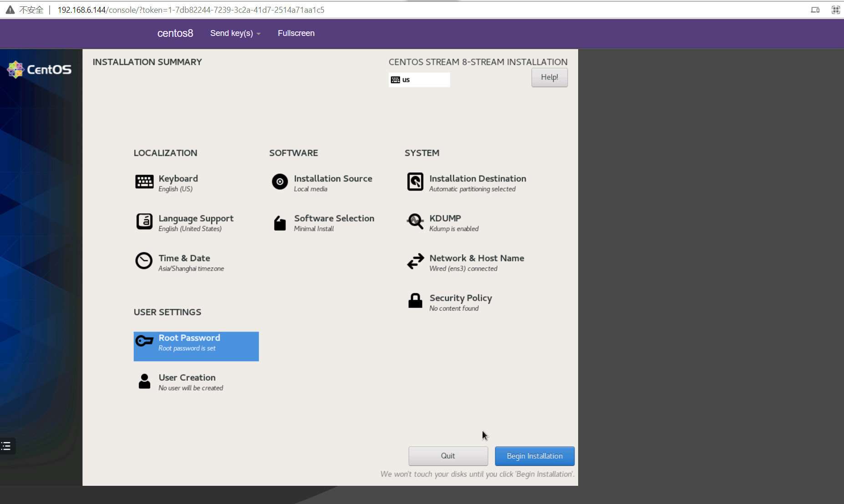
Task: Click the CentOS logo in sidebar
Action: click(x=40, y=70)
